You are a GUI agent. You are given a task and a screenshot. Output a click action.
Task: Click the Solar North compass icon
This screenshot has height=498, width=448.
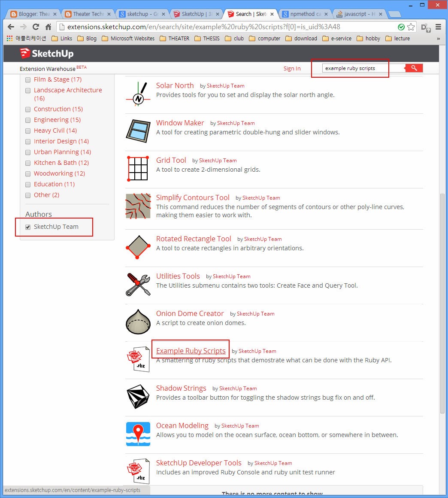click(138, 94)
